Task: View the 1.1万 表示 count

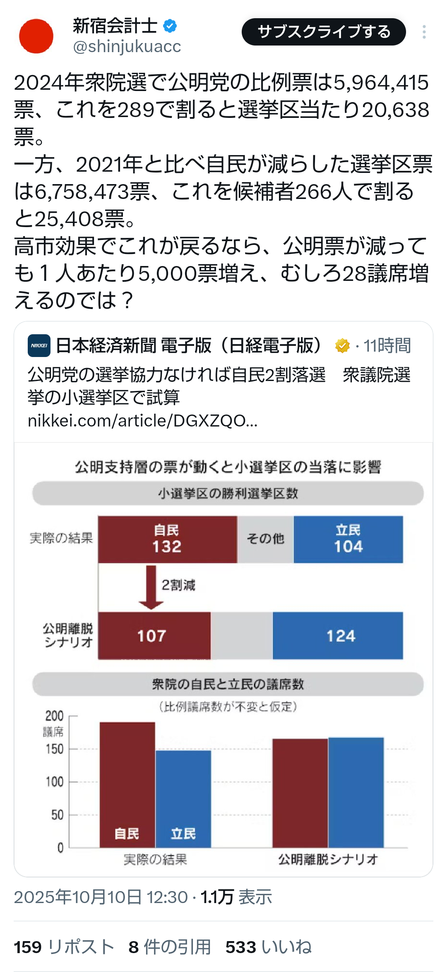Action: pyautogui.click(x=236, y=897)
